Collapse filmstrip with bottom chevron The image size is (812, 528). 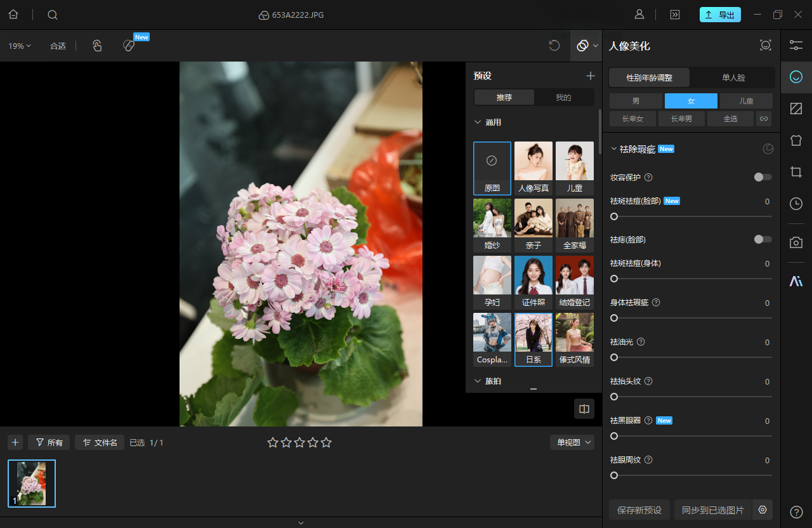pos(301,523)
